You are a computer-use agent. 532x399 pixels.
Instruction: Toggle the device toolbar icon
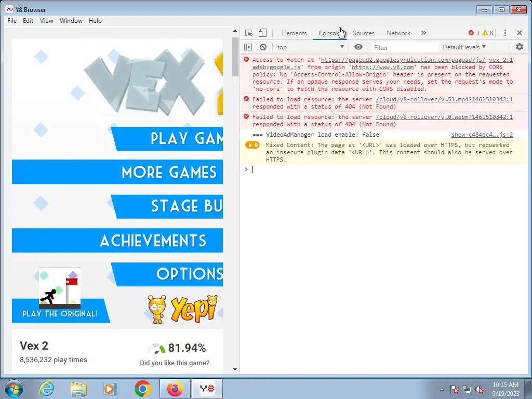262,33
